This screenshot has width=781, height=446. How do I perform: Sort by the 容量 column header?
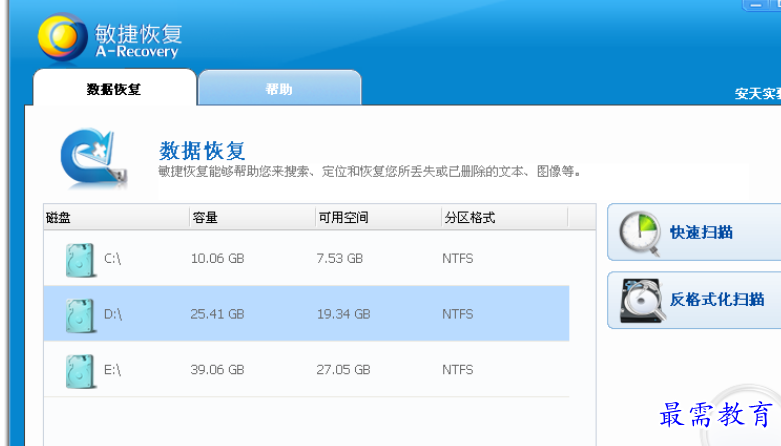205,218
